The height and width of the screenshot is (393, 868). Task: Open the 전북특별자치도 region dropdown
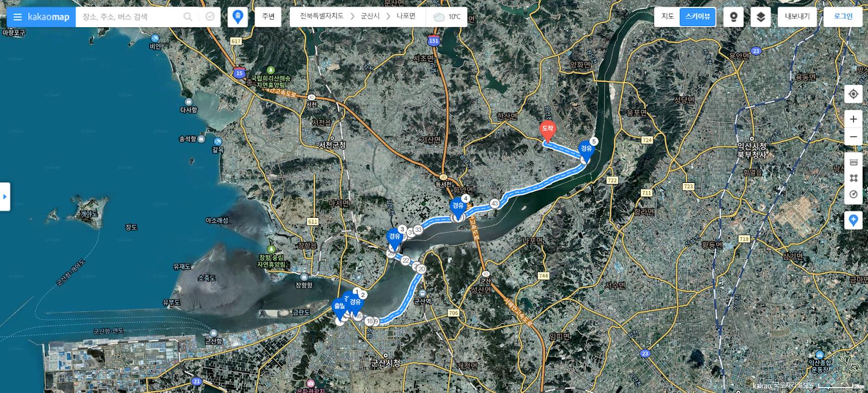(322, 17)
